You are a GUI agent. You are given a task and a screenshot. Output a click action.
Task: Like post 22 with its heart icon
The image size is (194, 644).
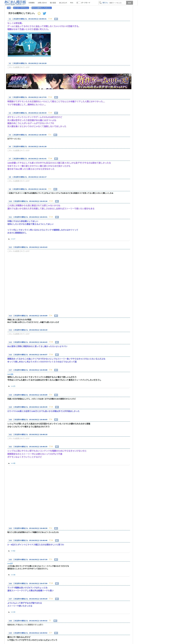pyautogui.click(x=50, y=446)
